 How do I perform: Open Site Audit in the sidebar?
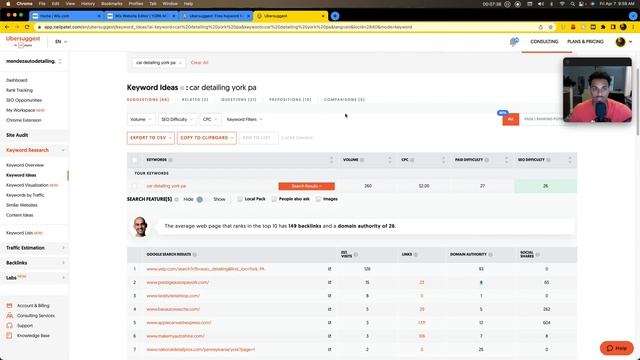click(x=17, y=135)
